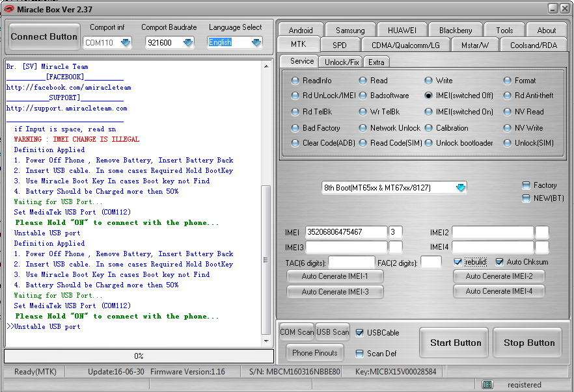The image size is (574, 392).
Task: Click Auto Cenerate IMEI-1 button
Action: coord(335,276)
